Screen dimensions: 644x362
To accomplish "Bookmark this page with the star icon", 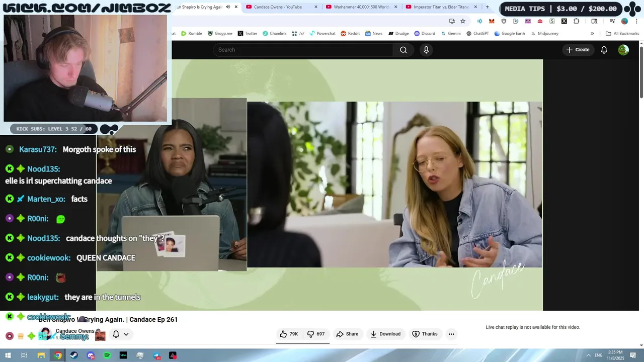I will coord(463,21).
